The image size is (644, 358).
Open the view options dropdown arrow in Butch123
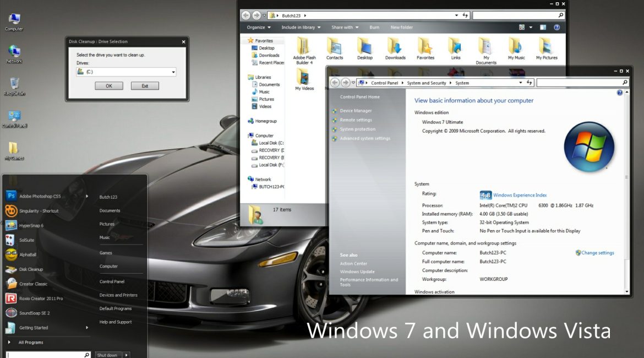tap(531, 28)
